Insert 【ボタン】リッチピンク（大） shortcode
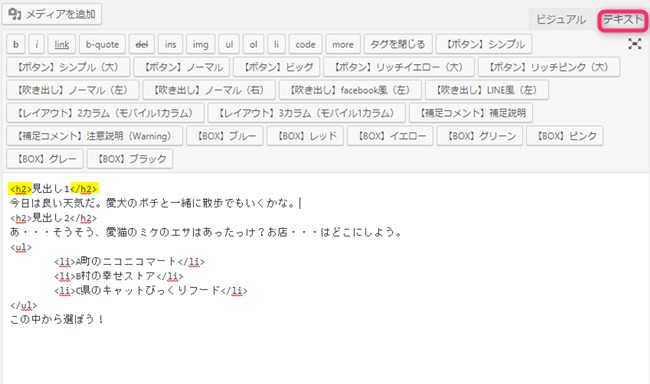650x384 pixels. tap(549, 67)
